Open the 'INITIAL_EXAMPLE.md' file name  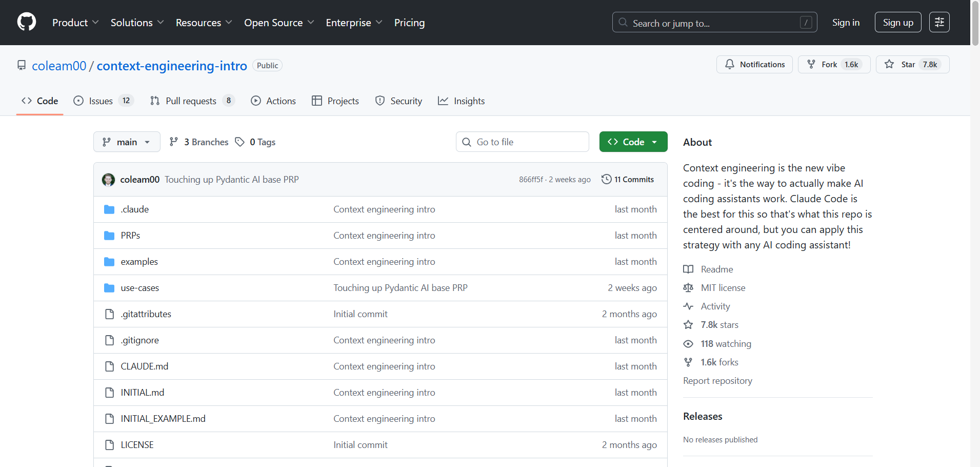pyautogui.click(x=163, y=419)
